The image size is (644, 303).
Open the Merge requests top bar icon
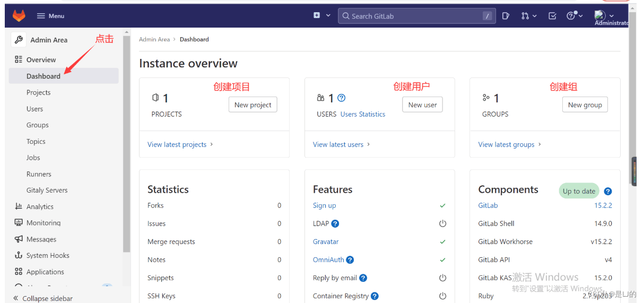point(525,16)
